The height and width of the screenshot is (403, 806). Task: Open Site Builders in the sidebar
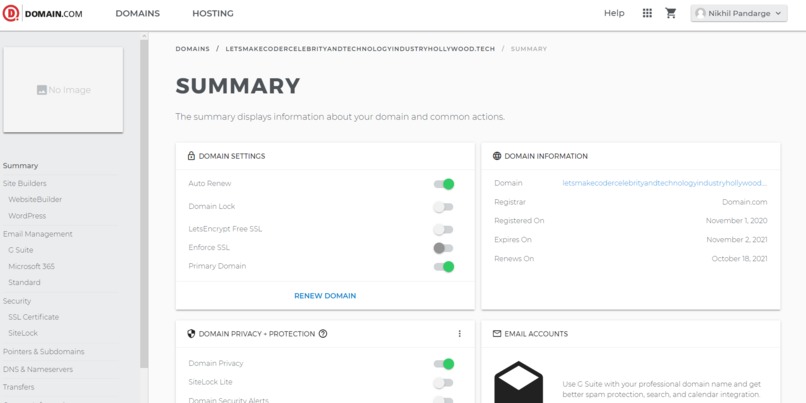coord(25,183)
